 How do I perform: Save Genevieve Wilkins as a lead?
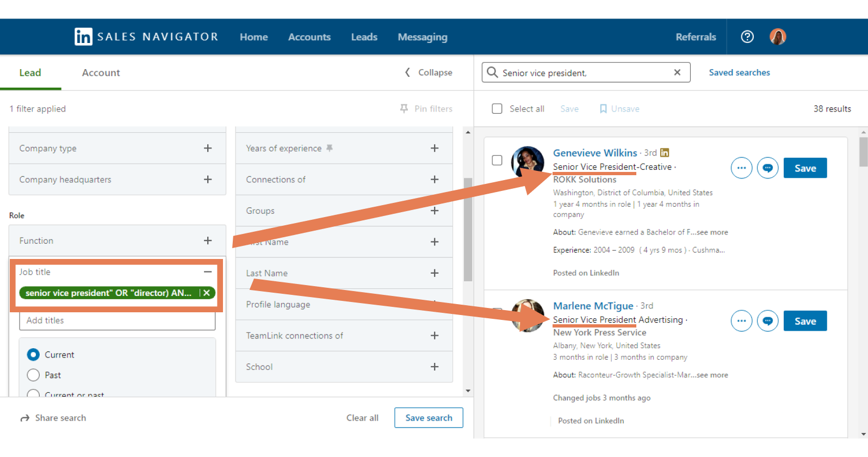[805, 168]
